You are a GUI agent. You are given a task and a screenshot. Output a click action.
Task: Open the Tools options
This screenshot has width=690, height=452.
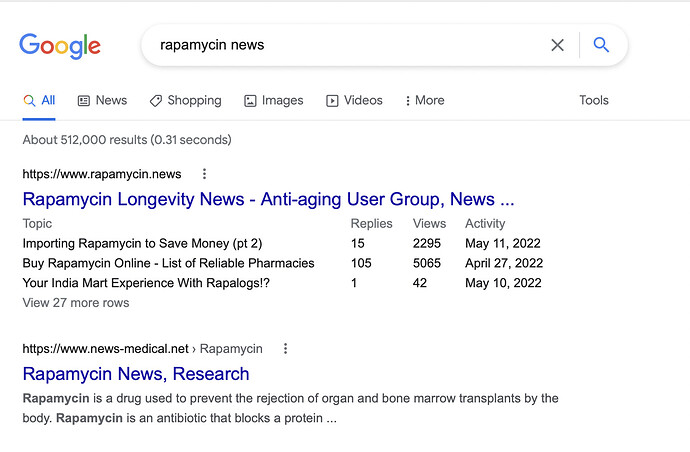click(x=594, y=100)
